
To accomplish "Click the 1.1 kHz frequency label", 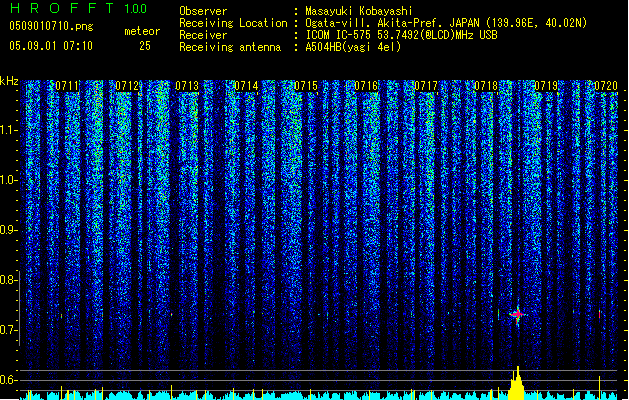I will (8, 130).
